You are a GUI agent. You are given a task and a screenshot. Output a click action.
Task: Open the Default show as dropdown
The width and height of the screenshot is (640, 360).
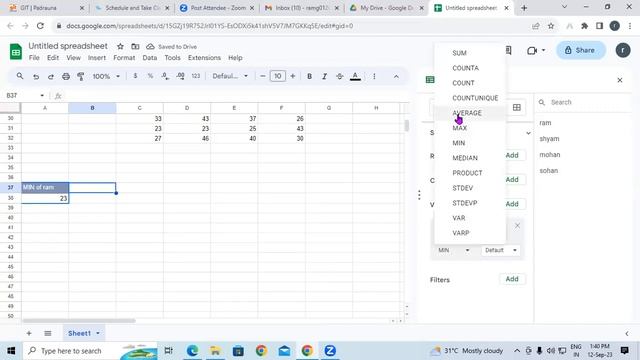(500, 250)
